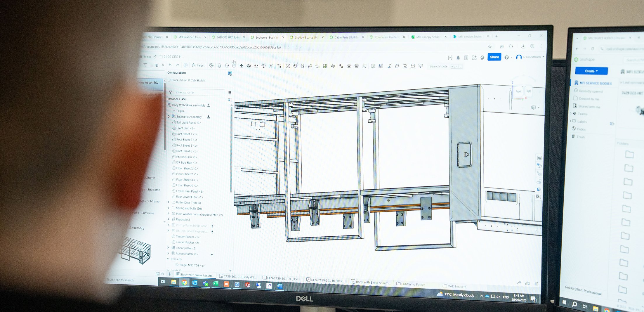Screen dimensions: 644x312
Task: Click the Task View icon on the taskbar
Action: pyautogui.click(x=163, y=282)
